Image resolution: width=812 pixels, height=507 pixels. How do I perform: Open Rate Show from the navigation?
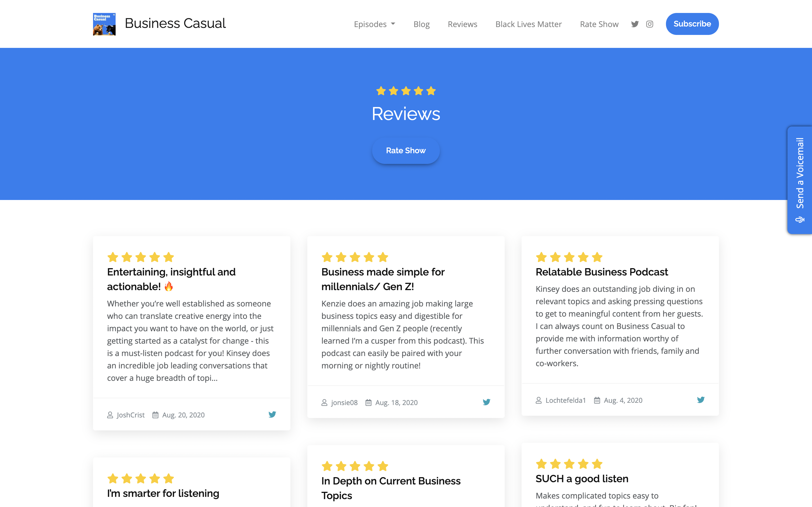click(x=599, y=24)
